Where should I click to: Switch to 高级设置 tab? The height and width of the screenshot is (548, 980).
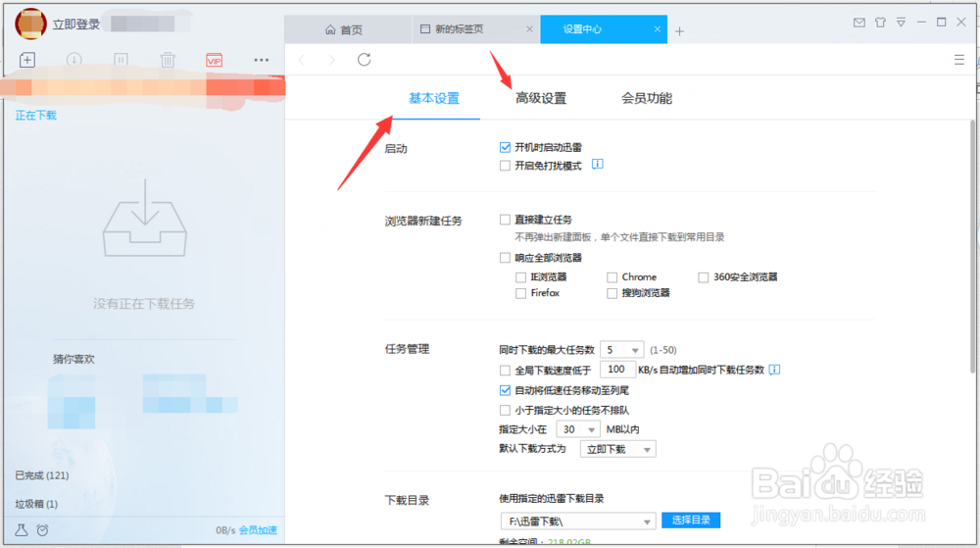point(541,98)
